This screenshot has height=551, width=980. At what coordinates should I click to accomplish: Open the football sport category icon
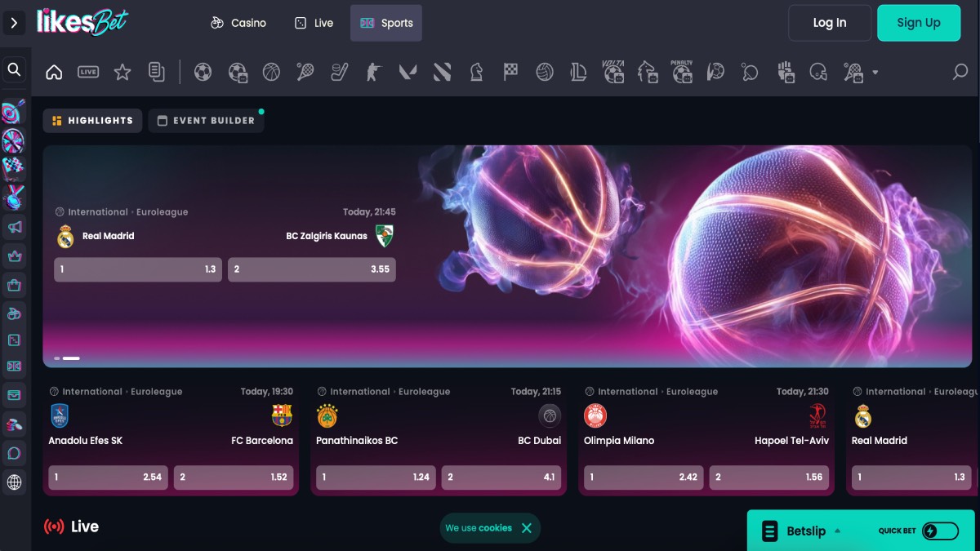pos(203,73)
